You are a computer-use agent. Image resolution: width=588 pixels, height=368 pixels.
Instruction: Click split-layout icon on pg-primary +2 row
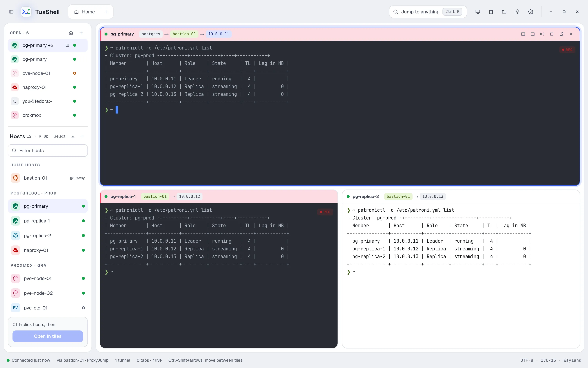point(67,45)
